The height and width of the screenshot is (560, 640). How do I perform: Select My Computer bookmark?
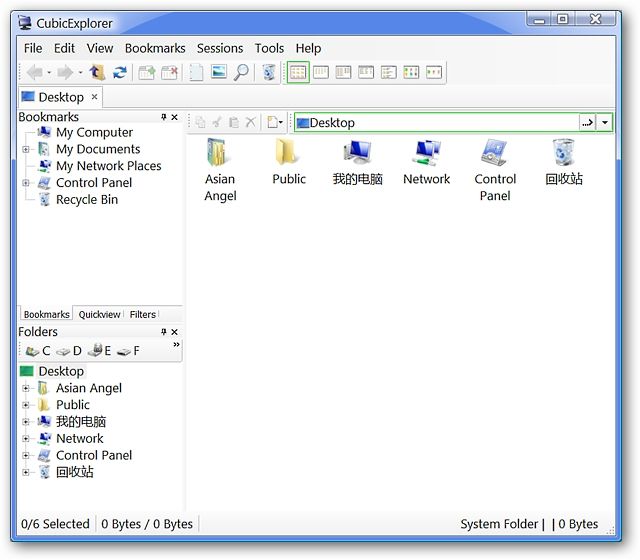pyautogui.click(x=94, y=132)
